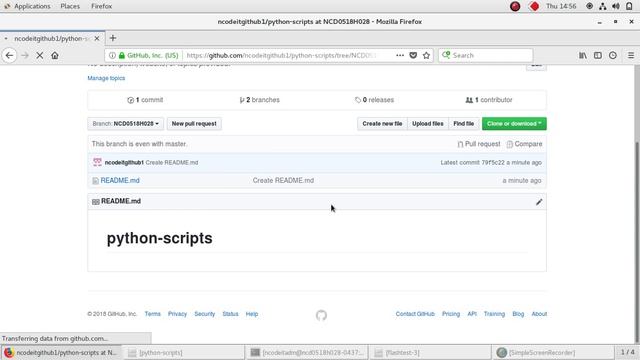The height and width of the screenshot is (360, 640).
Task: Open a new tab with the plus button
Action: coord(113,38)
